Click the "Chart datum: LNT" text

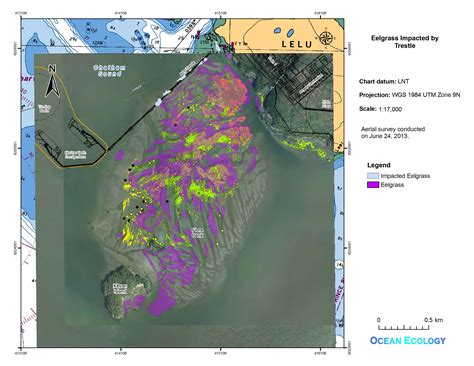click(x=384, y=81)
